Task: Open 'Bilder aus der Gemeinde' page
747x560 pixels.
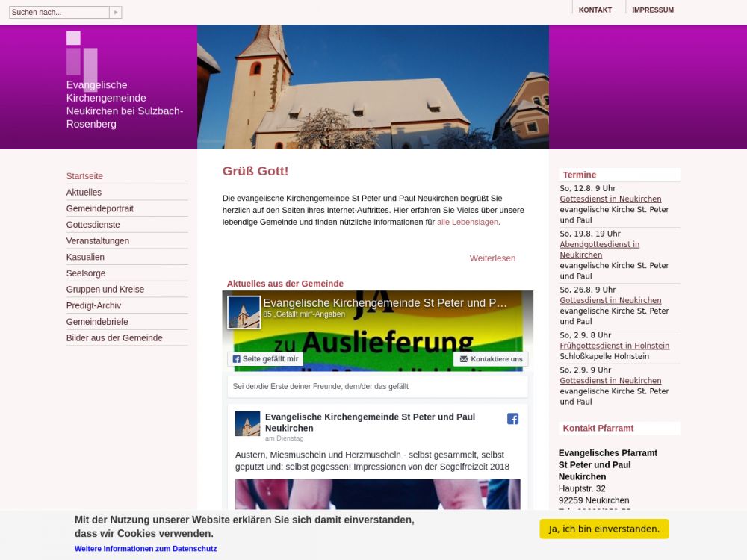Action: [x=114, y=338]
